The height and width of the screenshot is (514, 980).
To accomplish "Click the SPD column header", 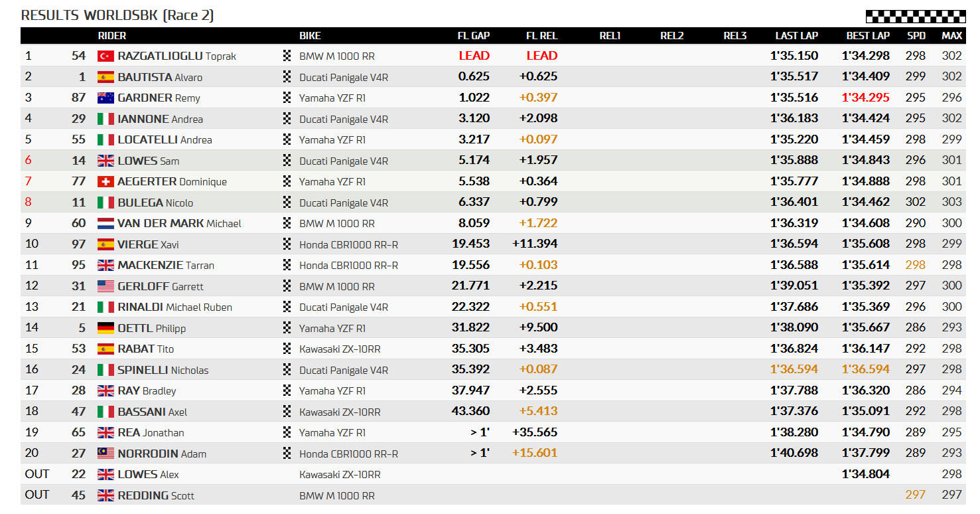I will pos(916,36).
